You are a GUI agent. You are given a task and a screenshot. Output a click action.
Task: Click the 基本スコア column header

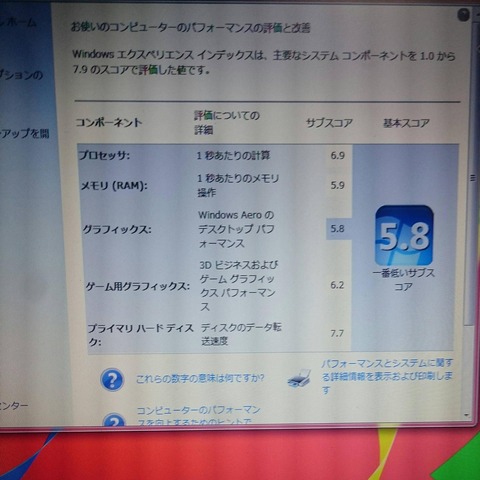point(406,123)
